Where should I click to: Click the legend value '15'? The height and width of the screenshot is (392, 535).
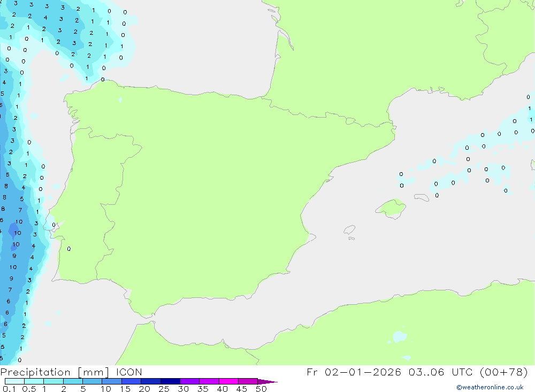(125, 389)
